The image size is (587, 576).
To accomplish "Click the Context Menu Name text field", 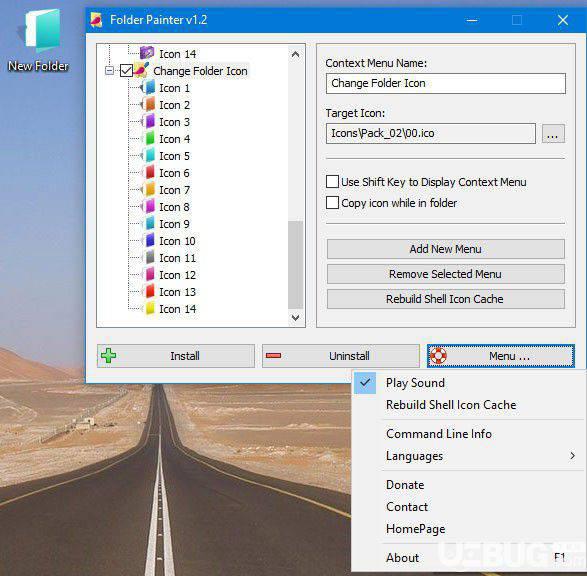I will tap(445, 83).
